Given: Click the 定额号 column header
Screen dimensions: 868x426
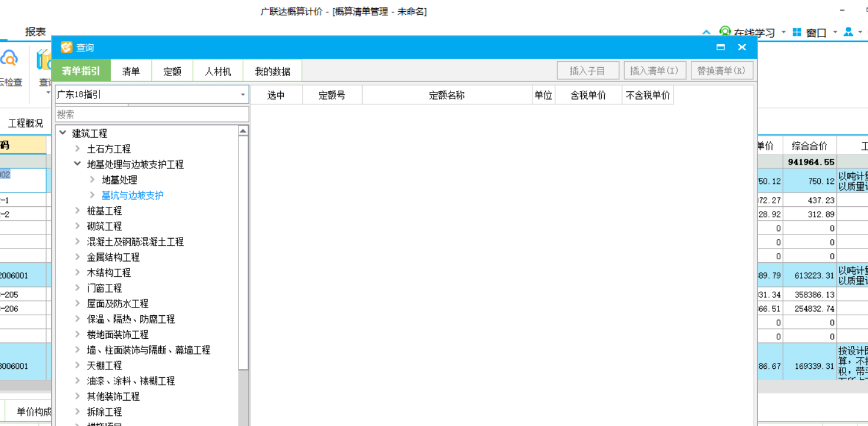Looking at the screenshot, I should pos(332,95).
